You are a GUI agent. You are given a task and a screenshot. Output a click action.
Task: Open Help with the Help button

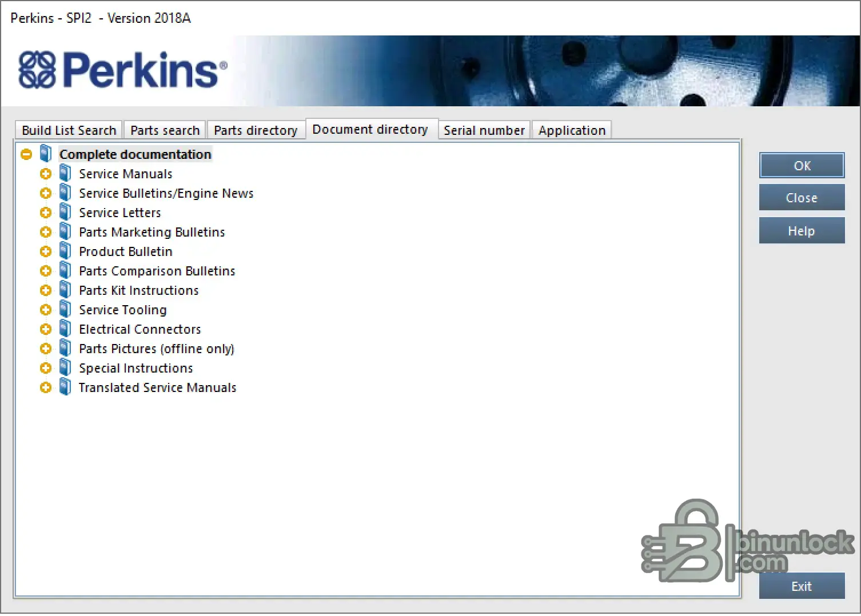pyautogui.click(x=802, y=231)
